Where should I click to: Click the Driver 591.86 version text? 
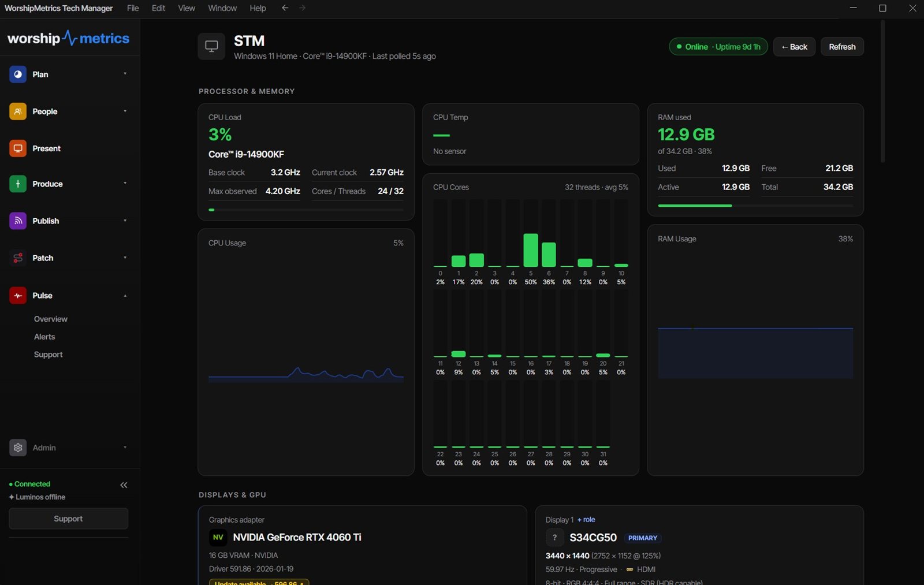click(251, 569)
